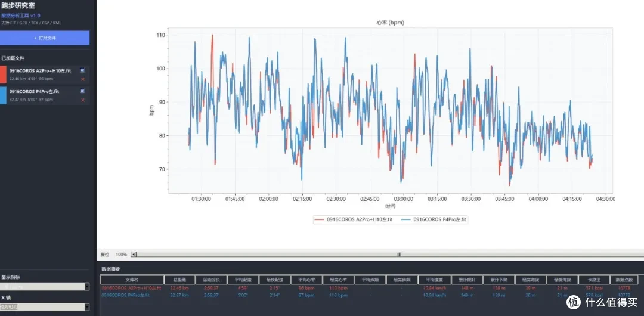Screen dimensions: 644x316
Task: Open the X 轴 axis dropdown
Action: [x=45, y=307]
